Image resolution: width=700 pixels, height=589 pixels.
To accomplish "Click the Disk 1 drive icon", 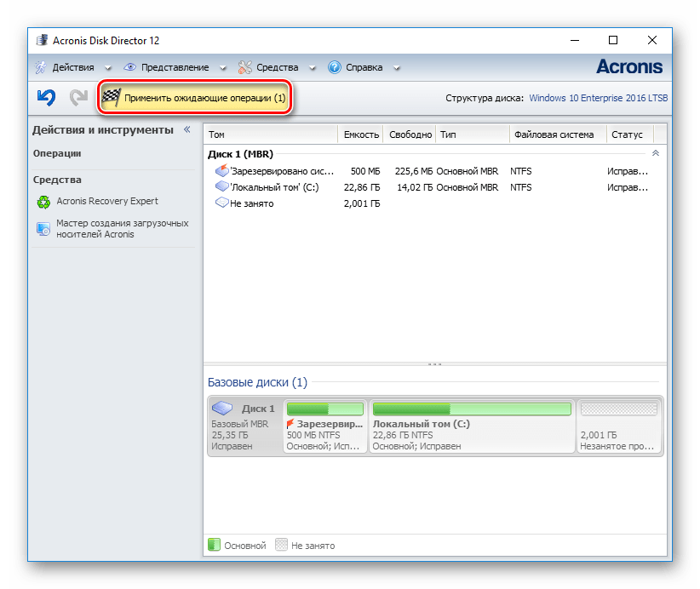I will tap(222, 409).
